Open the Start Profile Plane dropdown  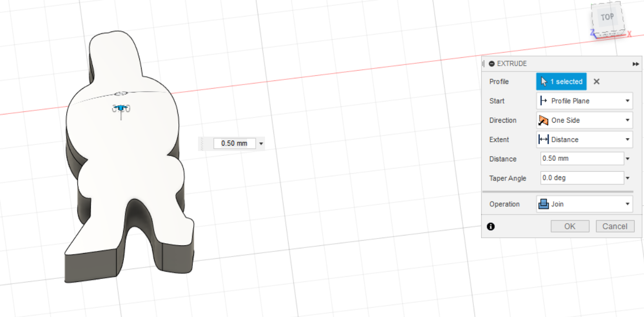(x=585, y=101)
